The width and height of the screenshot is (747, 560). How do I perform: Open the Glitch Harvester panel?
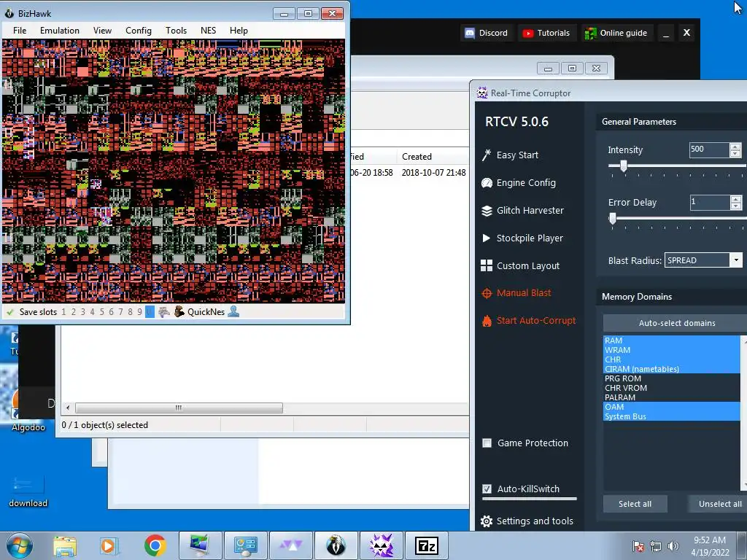point(522,211)
